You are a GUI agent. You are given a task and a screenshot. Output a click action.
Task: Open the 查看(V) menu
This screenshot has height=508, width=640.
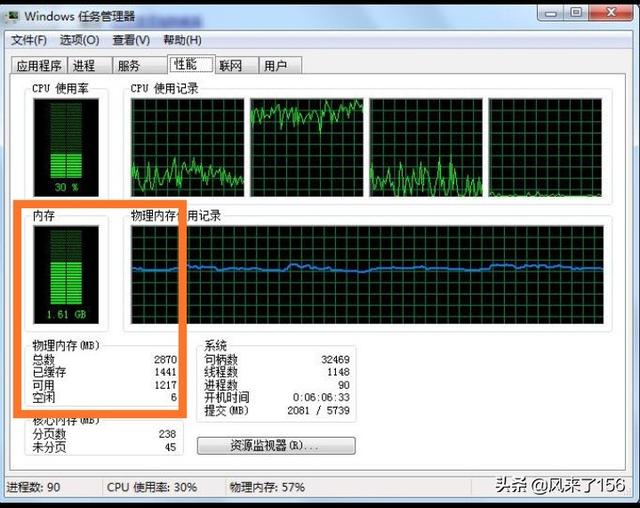point(131,40)
